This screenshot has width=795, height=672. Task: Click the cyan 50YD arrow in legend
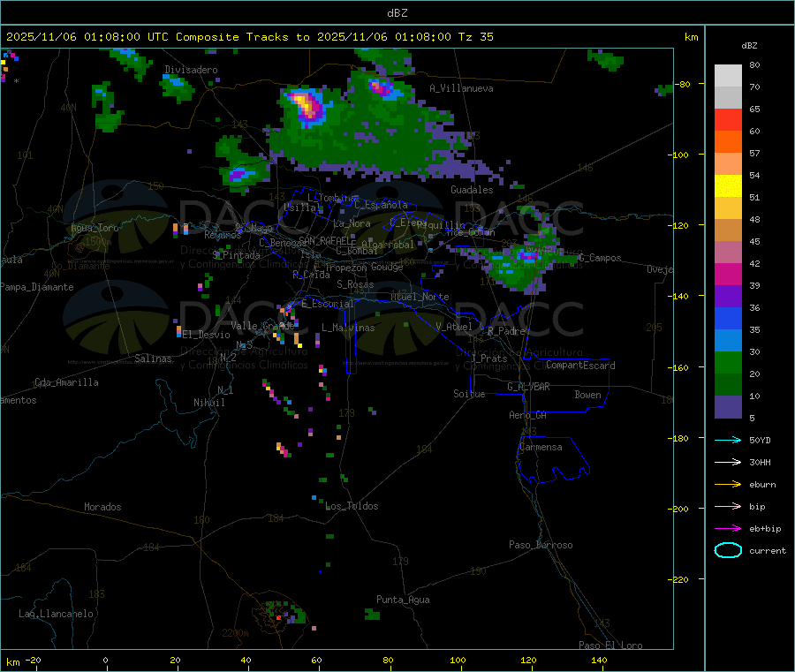coord(728,440)
